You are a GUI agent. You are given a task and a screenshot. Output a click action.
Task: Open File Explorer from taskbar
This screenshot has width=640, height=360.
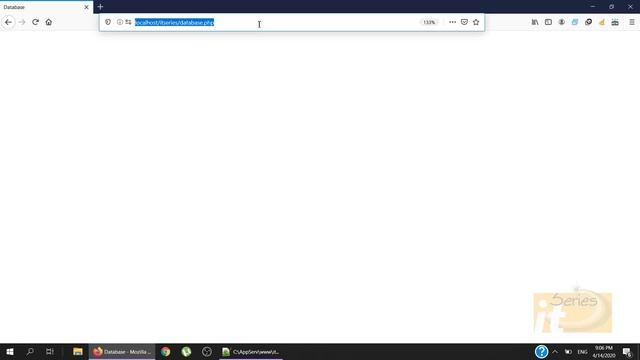78,351
